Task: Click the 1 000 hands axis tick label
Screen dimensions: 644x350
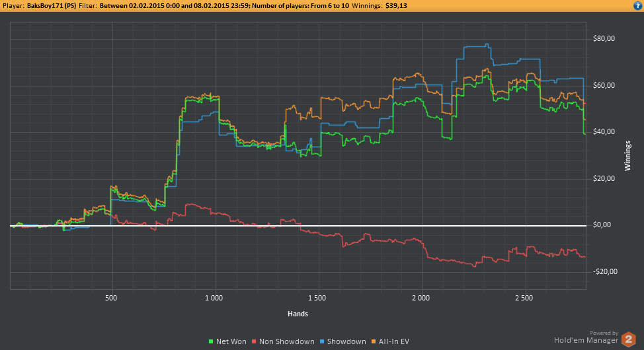Action: pyautogui.click(x=214, y=298)
